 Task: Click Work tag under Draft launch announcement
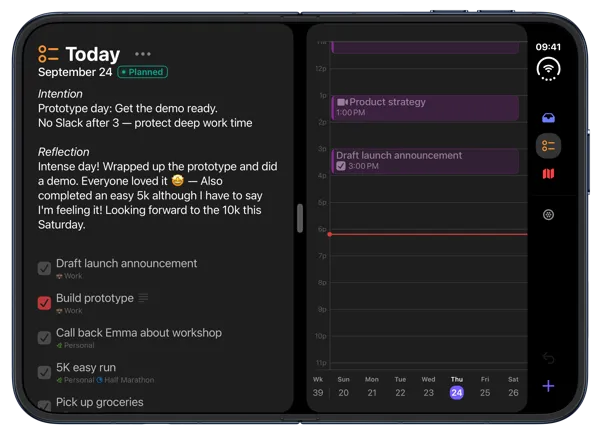[69, 276]
